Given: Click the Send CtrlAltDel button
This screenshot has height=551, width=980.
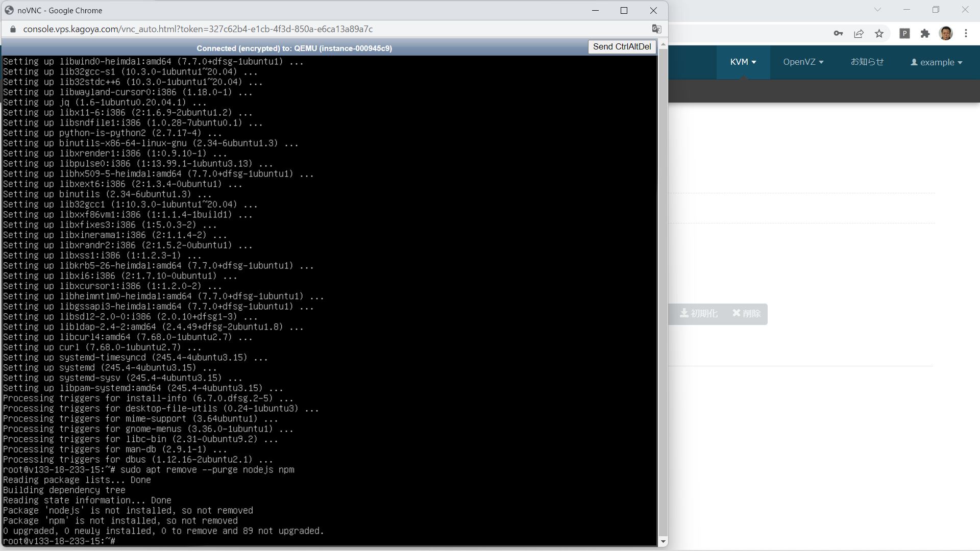Looking at the screenshot, I should coord(621,46).
